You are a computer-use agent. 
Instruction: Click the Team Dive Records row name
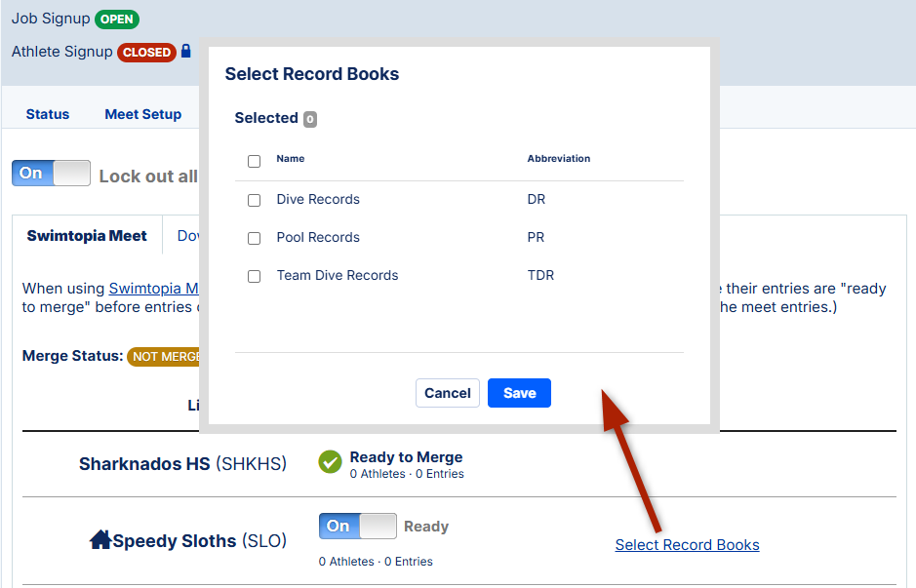338,275
